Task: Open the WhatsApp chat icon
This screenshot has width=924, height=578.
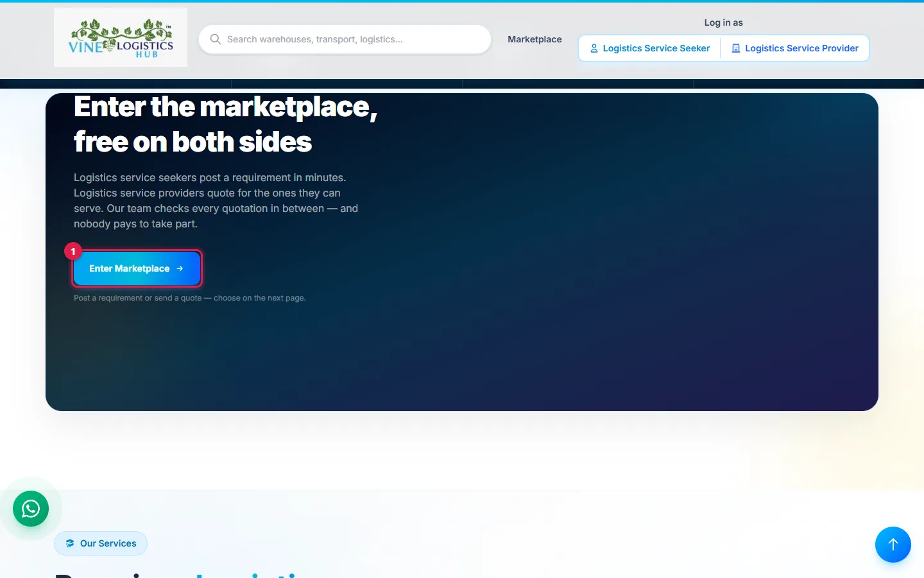Action: (31, 509)
